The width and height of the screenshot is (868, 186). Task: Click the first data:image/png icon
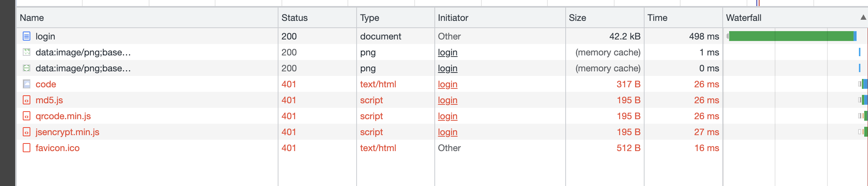[x=27, y=52]
